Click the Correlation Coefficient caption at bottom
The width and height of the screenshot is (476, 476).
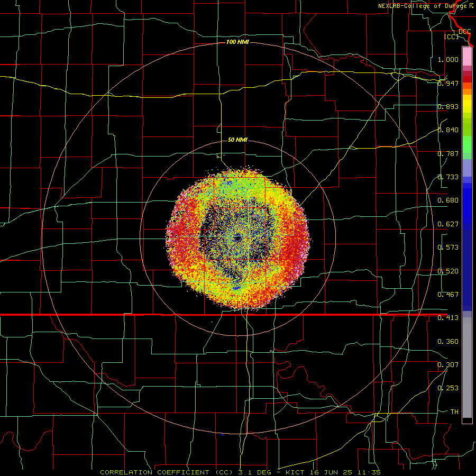click(241, 472)
